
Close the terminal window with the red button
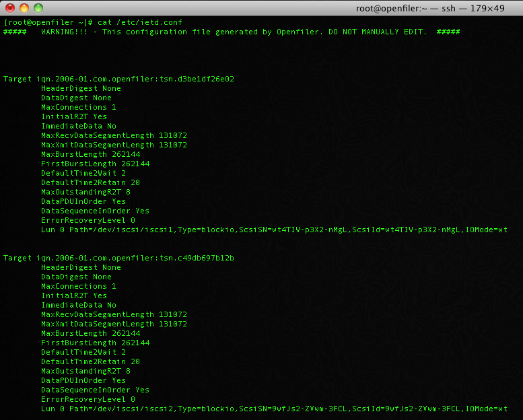(x=10, y=8)
